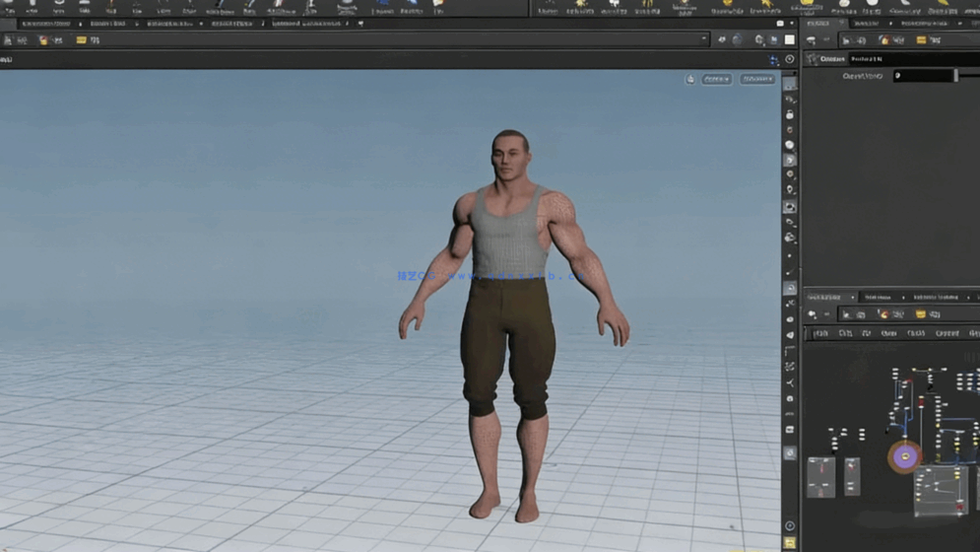980x552 pixels.
Task: Switch to the third viewport pane tab
Action: pos(170,24)
